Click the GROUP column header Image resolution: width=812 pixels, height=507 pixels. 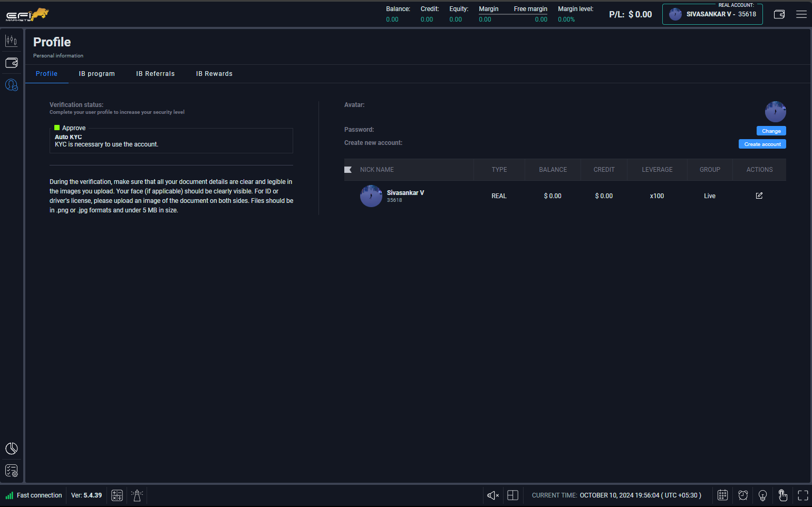click(710, 170)
